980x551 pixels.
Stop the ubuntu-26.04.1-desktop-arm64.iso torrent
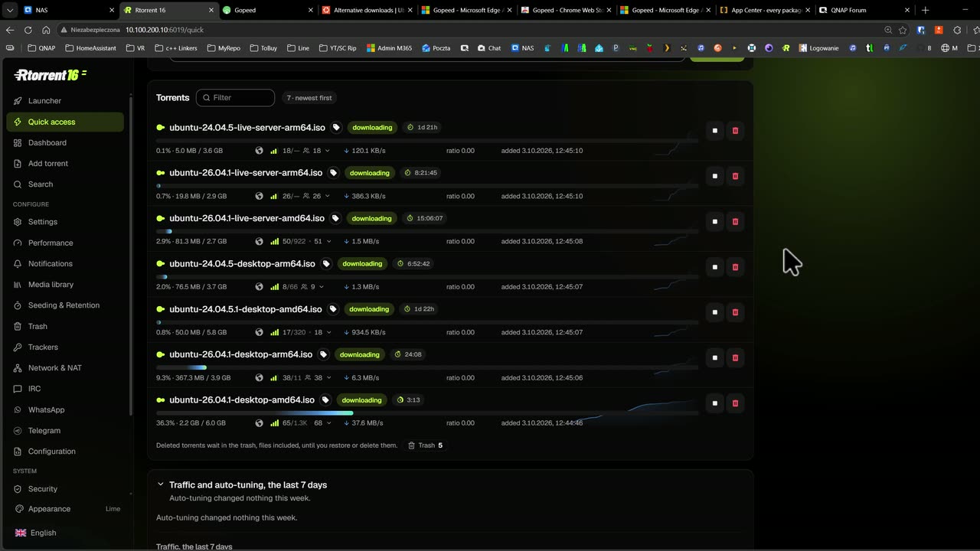[715, 358]
